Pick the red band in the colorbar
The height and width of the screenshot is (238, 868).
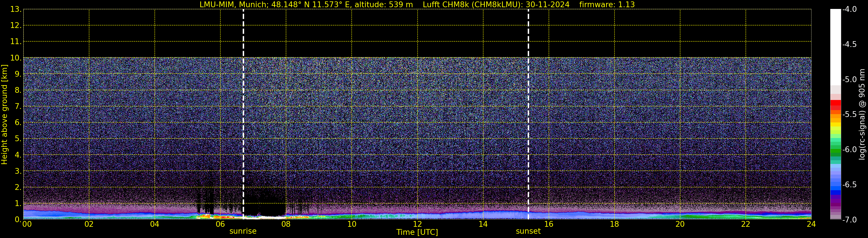pyautogui.click(x=835, y=105)
